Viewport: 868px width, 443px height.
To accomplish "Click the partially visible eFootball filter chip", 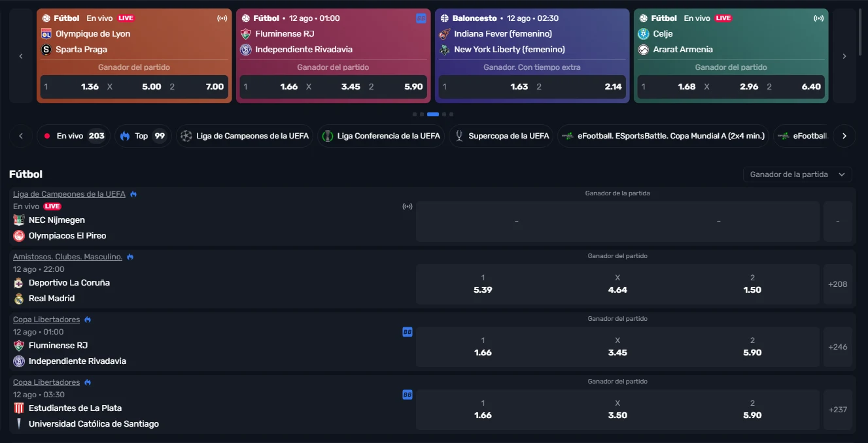I will pos(802,136).
